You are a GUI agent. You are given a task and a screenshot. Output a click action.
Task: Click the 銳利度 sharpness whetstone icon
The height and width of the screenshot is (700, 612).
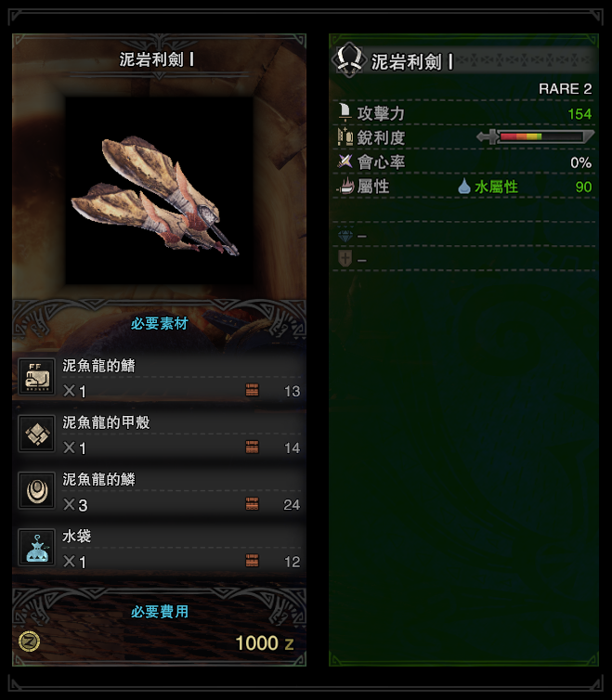[x=345, y=137]
